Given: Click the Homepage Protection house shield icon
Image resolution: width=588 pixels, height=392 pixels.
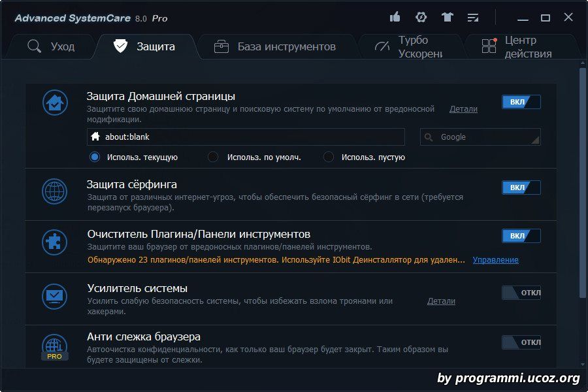Looking at the screenshot, I should point(55,103).
